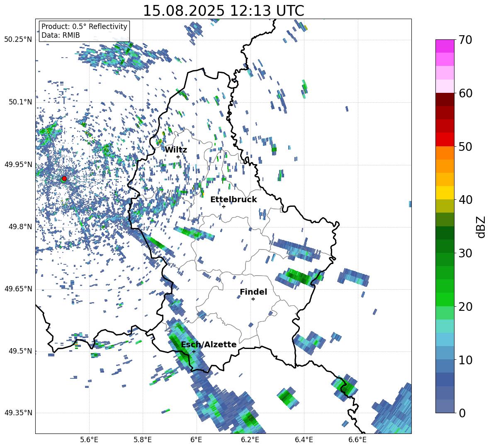Click the 50.25°N latitude label
Screen dimensions: 491x448
[x=18, y=40]
